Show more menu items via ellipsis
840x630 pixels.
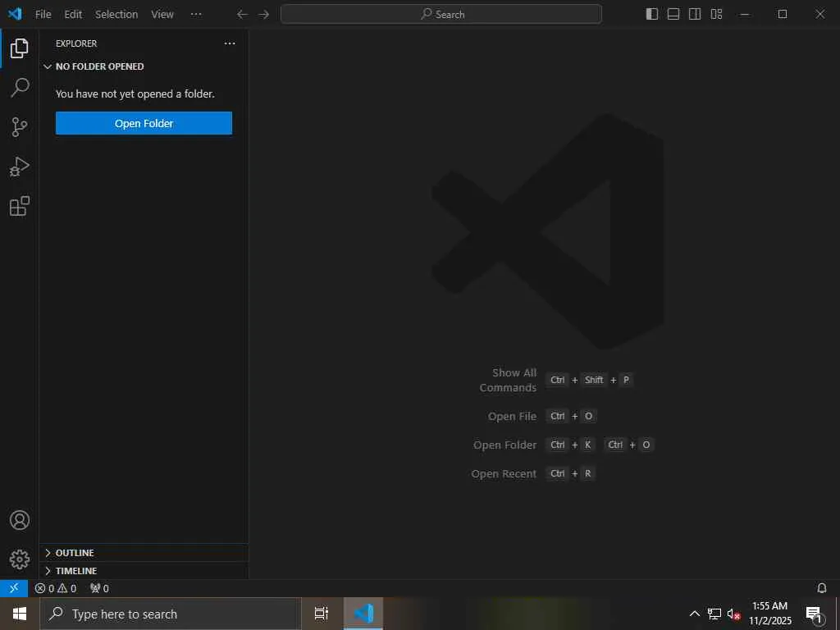(x=197, y=15)
